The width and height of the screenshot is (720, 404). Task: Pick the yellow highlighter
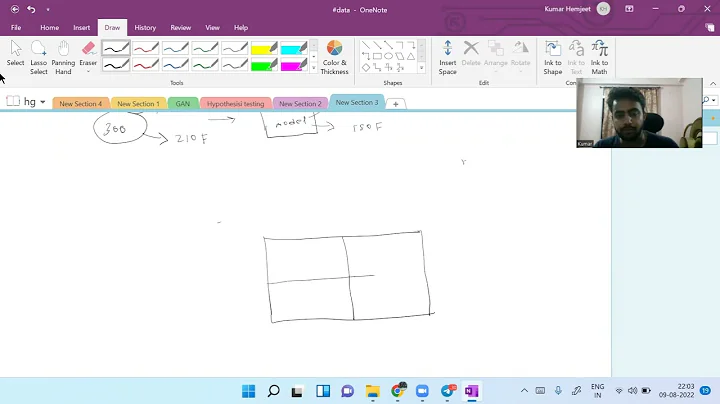(264, 48)
